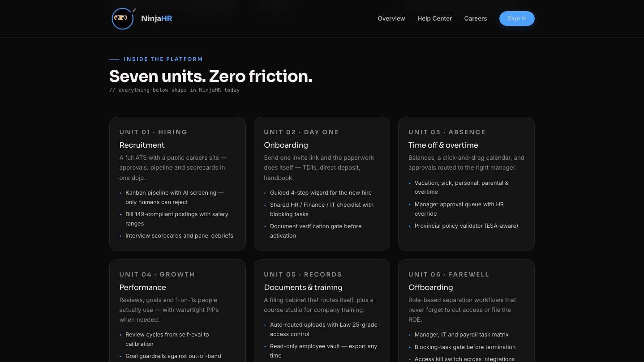Click 'Seven units. Zero friction.' headline
Screen dimensions: 644x362
(210, 77)
